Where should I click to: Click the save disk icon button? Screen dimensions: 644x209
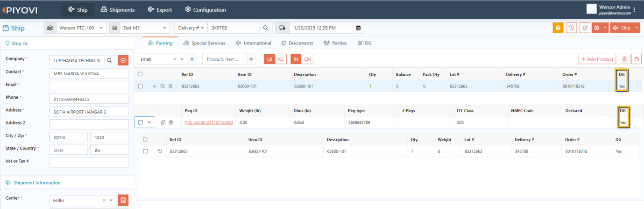597,28
